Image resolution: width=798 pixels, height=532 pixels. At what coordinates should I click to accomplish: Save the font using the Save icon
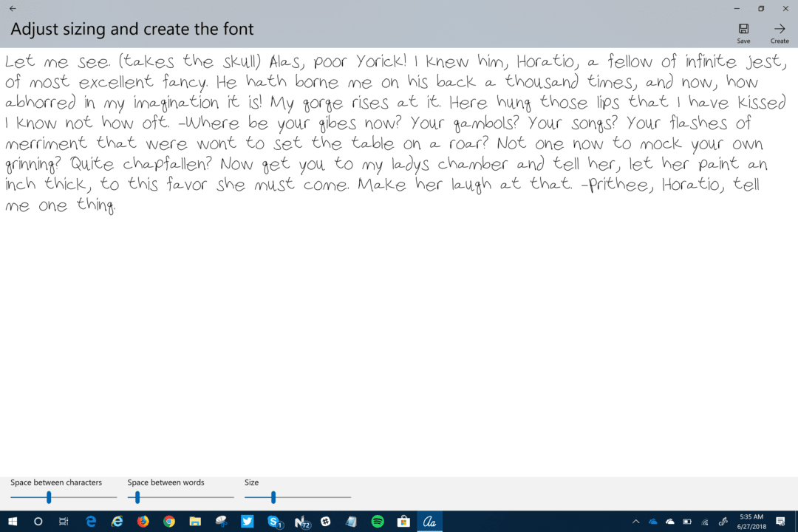click(743, 29)
